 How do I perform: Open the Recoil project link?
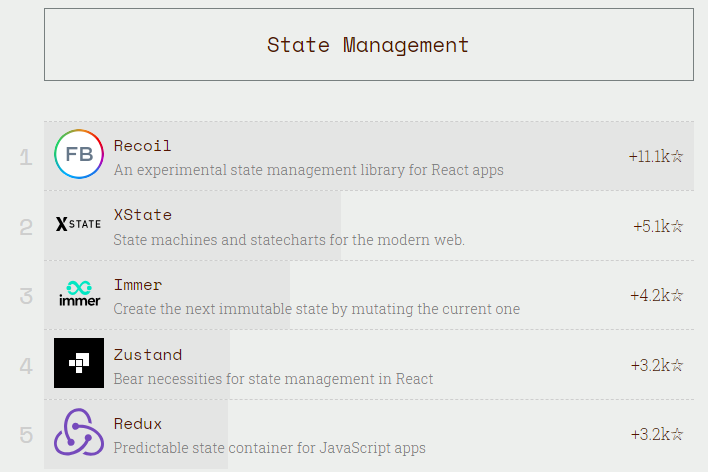pos(143,146)
